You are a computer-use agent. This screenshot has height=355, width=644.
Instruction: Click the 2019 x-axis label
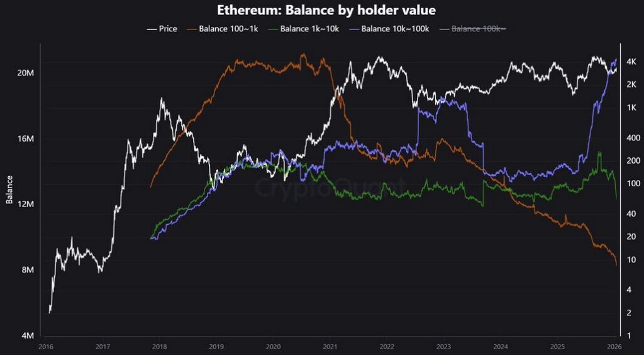tap(216, 346)
